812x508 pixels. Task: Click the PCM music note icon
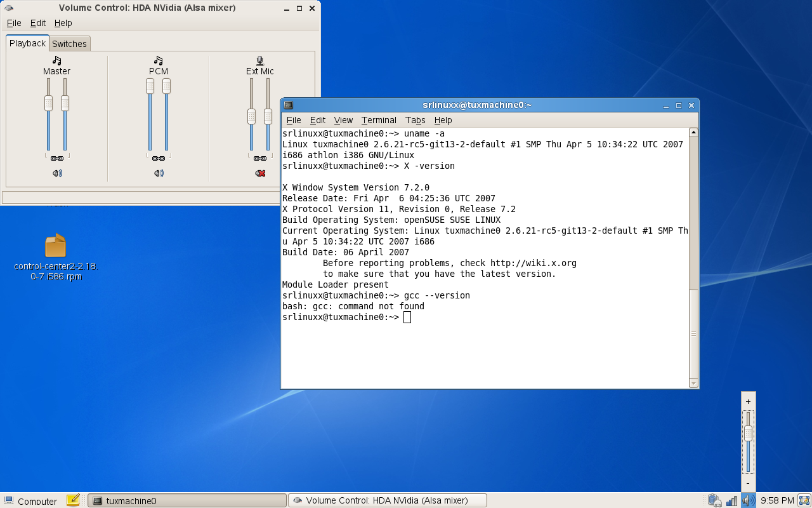pos(159,60)
